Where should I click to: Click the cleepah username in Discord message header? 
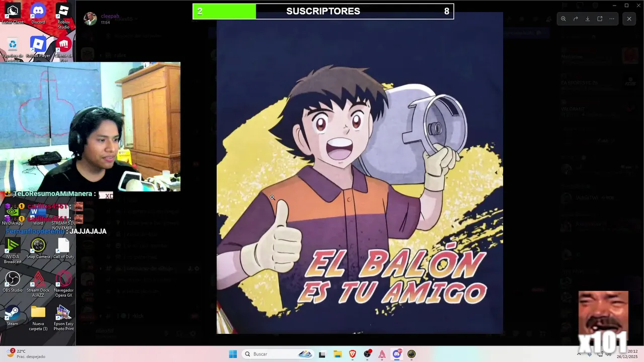tap(110, 16)
